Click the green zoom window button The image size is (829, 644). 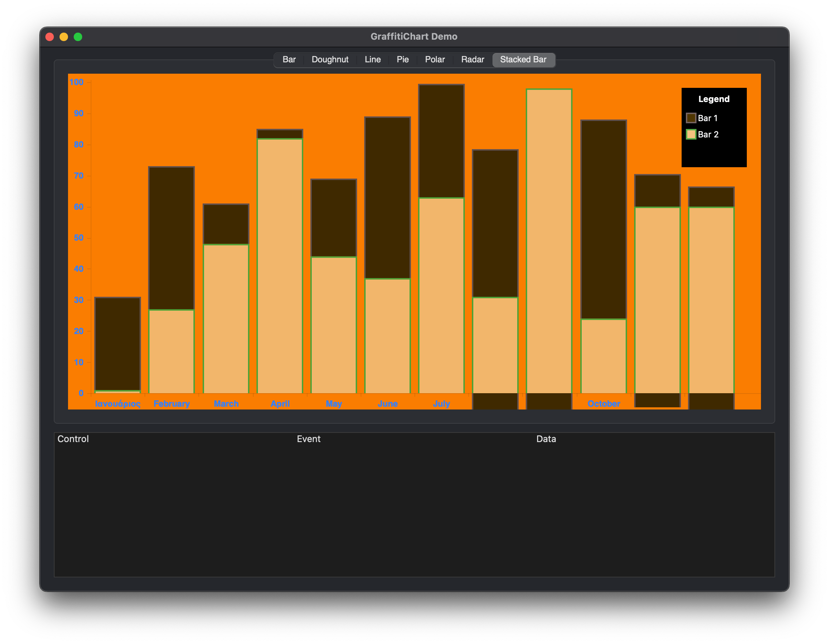tap(78, 37)
